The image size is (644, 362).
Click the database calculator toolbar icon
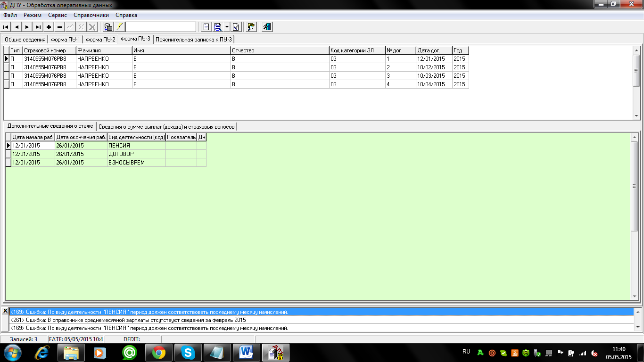pos(108,27)
